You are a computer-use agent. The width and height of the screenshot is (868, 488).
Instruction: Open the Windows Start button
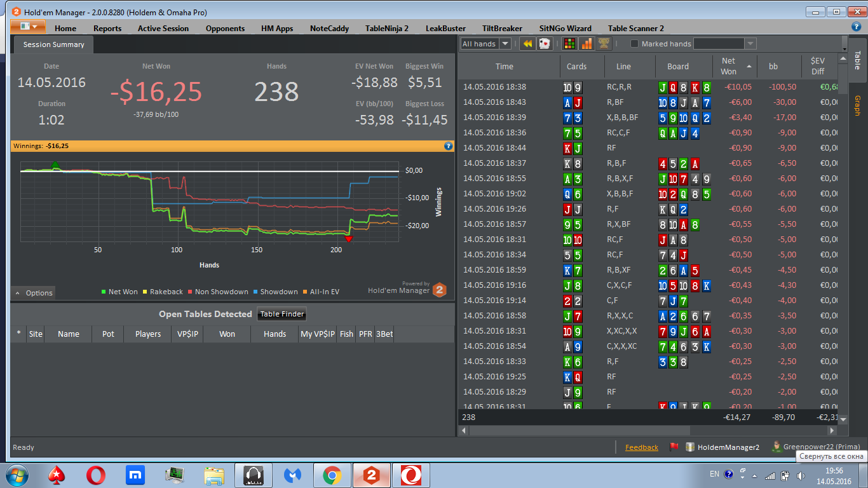[17, 475]
